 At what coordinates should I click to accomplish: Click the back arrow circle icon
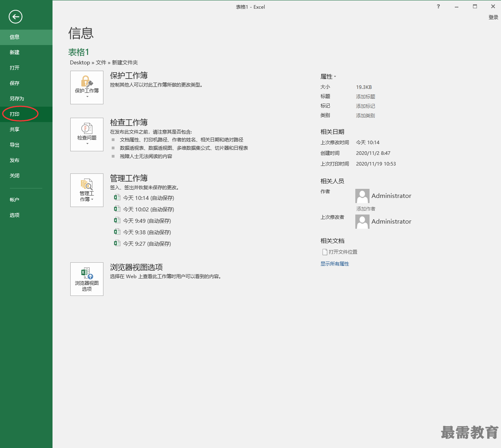[15, 17]
